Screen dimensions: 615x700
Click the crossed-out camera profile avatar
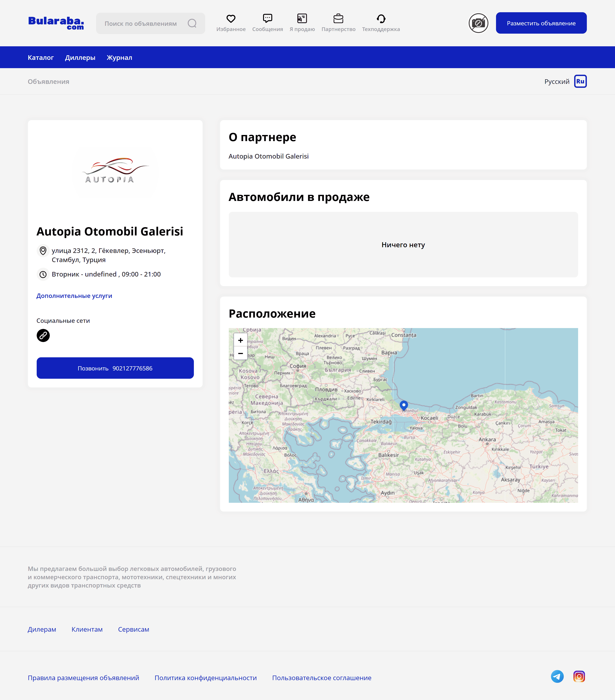478,23
